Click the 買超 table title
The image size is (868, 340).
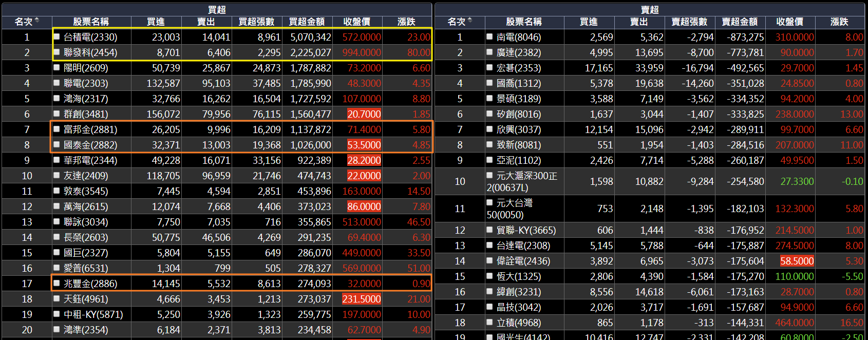[x=217, y=10]
